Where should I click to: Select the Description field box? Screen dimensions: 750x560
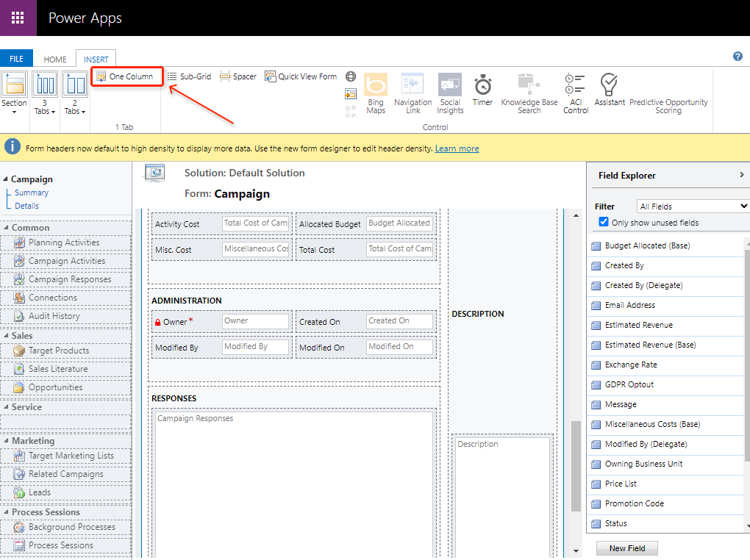(502, 496)
